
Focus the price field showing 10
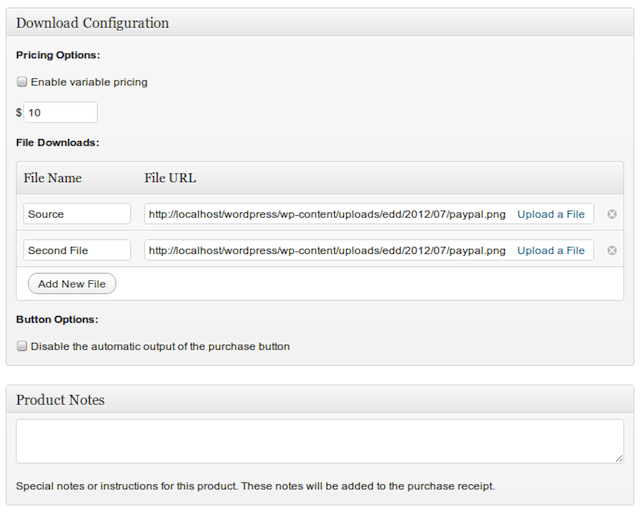pos(60,112)
